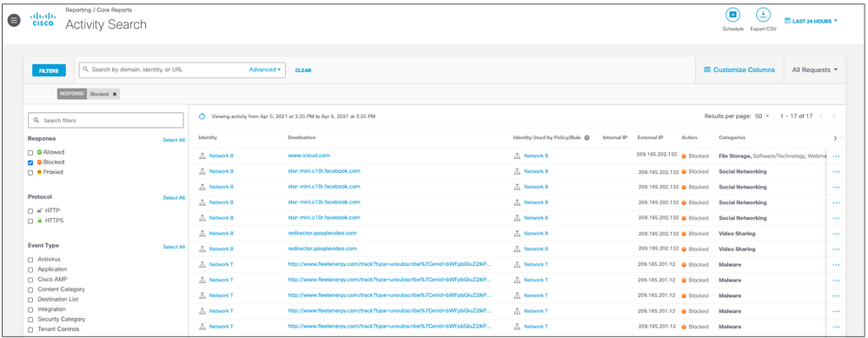The width and height of the screenshot is (868, 338).
Task: Open row actions for the www.icloud.com entry
Action: (x=836, y=156)
